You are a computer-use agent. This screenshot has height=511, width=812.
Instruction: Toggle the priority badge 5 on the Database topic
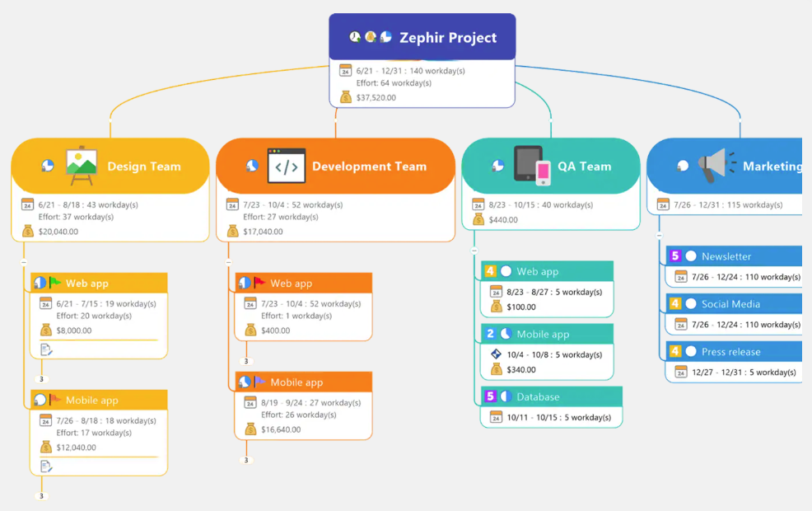coord(491,396)
